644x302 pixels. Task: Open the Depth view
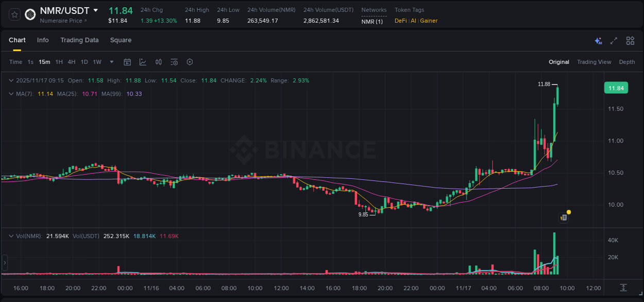[626, 62]
